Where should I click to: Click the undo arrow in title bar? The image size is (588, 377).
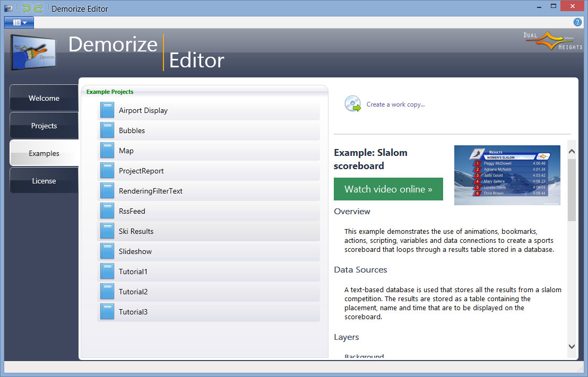coord(27,8)
